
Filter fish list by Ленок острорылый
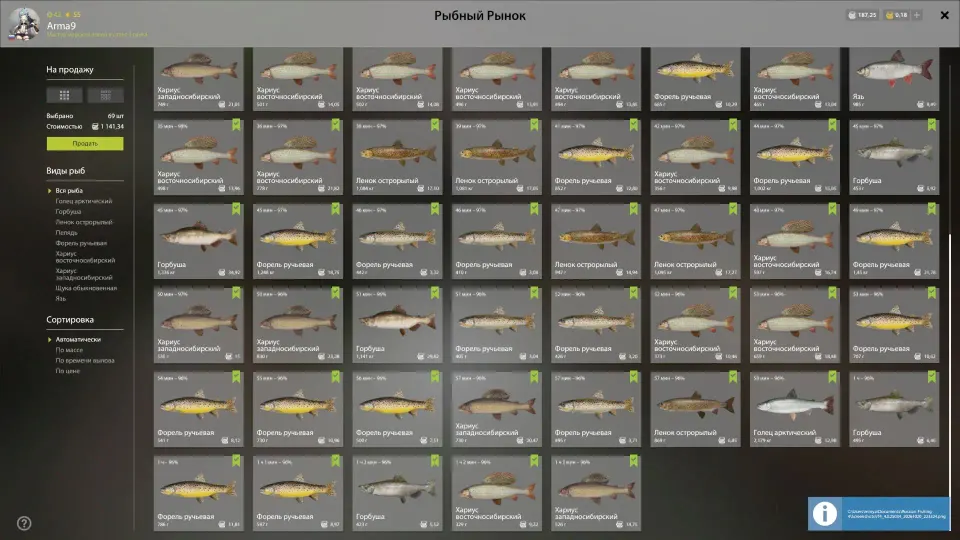[84, 222]
